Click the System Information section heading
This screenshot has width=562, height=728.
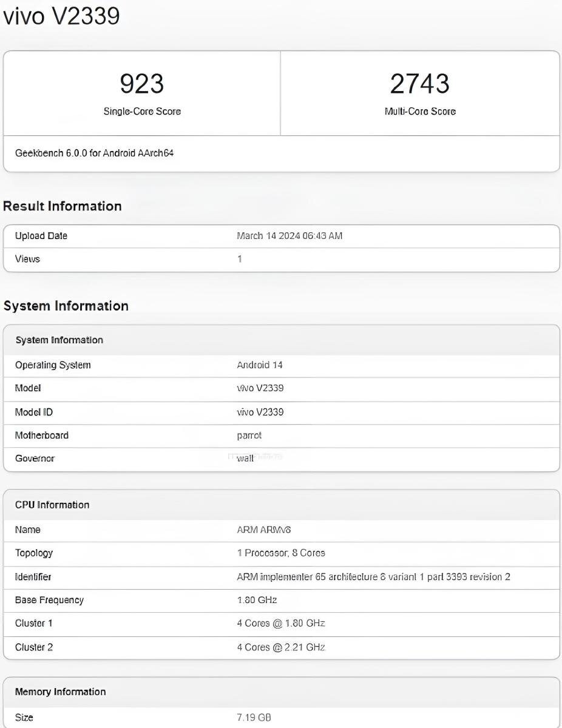66,306
